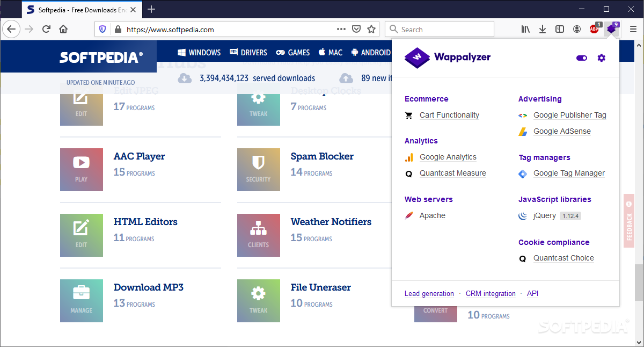This screenshot has height=347, width=644.
Task: Open the Weather Notifiers category
Action: [331, 222]
